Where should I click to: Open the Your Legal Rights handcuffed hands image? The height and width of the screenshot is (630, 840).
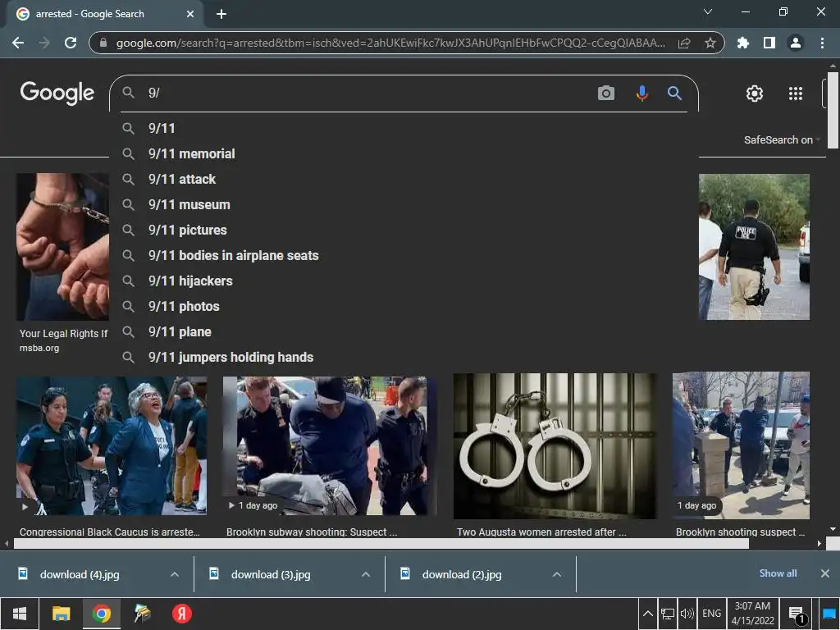coord(62,247)
